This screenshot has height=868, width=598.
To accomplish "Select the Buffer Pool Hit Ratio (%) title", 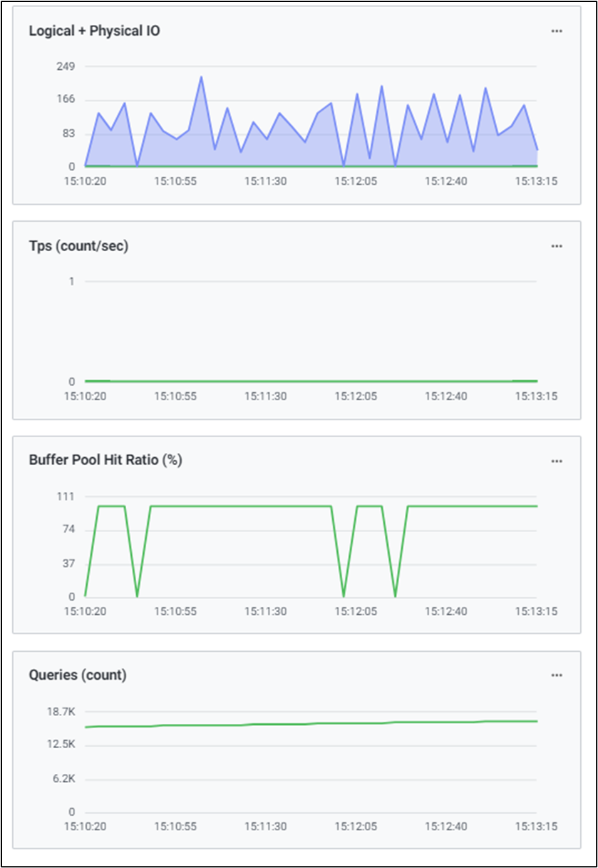I will pos(105,461).
